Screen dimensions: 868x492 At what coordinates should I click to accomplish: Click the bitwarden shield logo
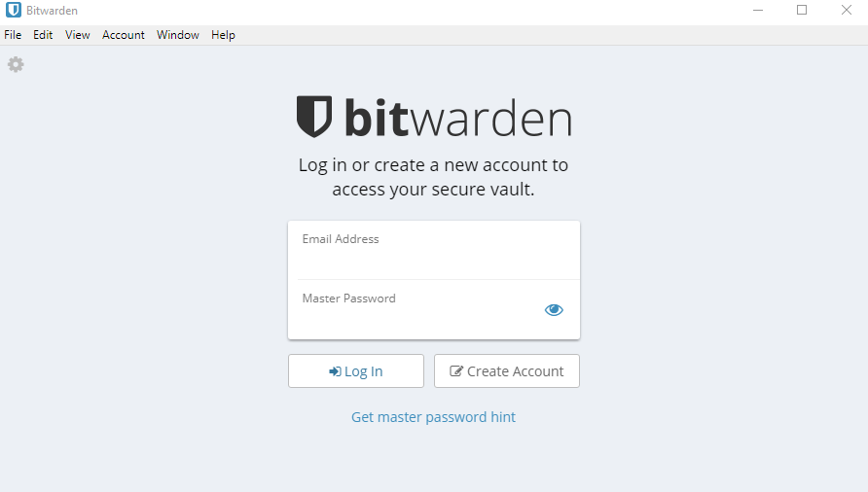pos(314,117)
